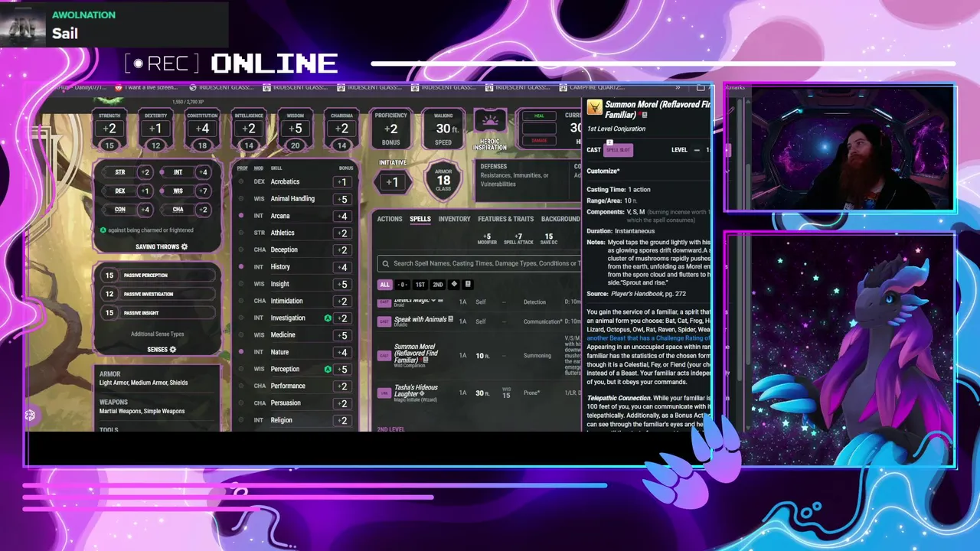Switch to the 'I want a live screen' browser tab
The height and width of the screenshot is (551, 980).
coord(146,87)
